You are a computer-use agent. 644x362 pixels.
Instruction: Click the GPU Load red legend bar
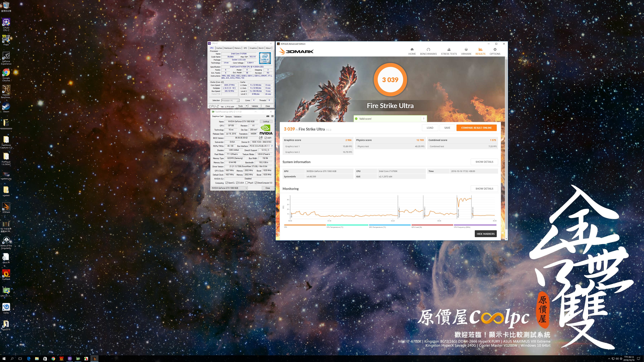pos(432,225)
